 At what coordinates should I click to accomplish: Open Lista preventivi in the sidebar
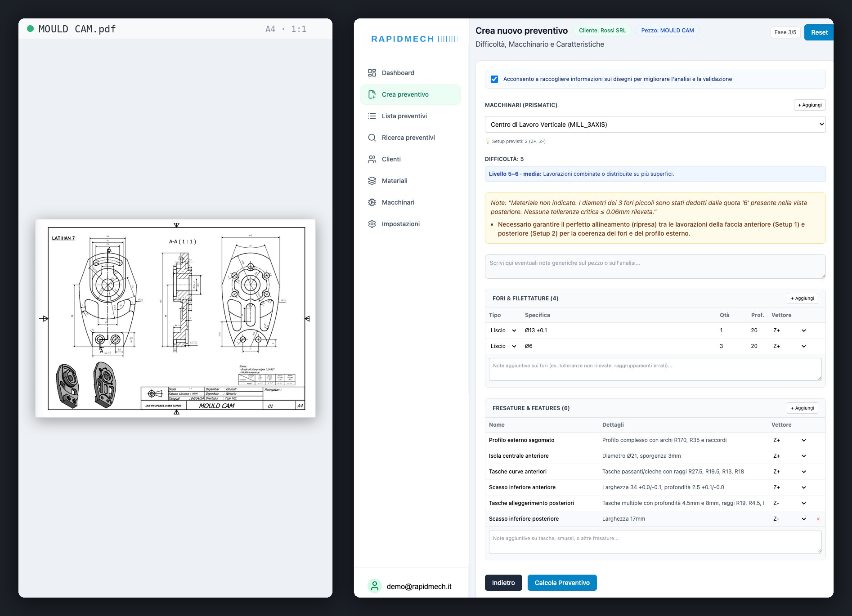[x=410, y=116]
